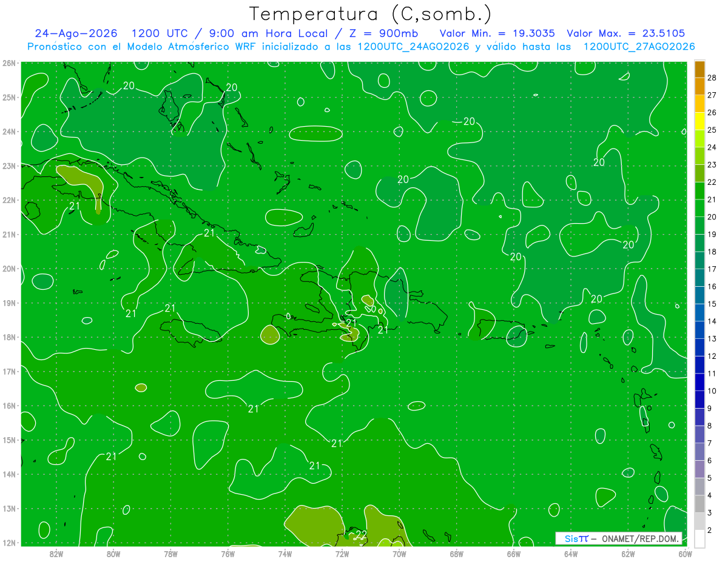This screenshot has width=728, height=562.
Task: Pick the purple swatch between 5 and 6
Action: [699, 469]
